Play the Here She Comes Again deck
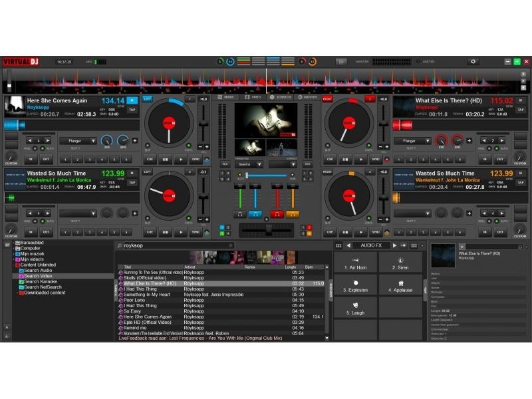Image resolution: width=532 pixels, height=399 pixels. [181, 159]
